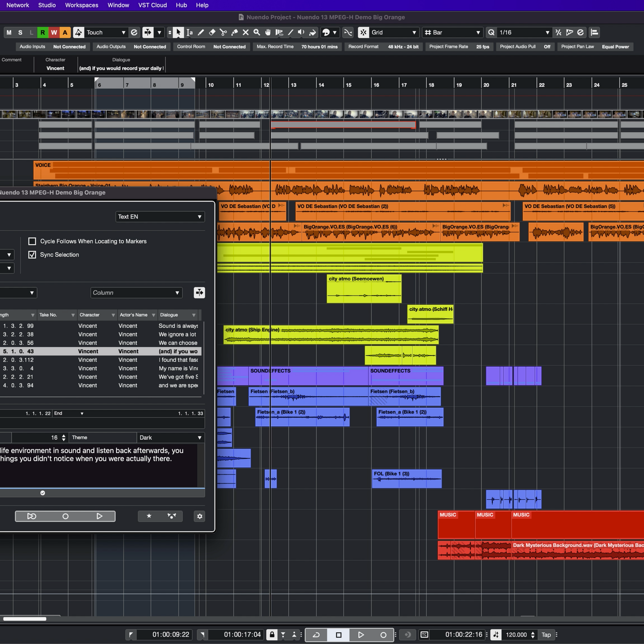Uncheck the Sync Selection checkbox

pyautogui.click(x=32, y=255)
